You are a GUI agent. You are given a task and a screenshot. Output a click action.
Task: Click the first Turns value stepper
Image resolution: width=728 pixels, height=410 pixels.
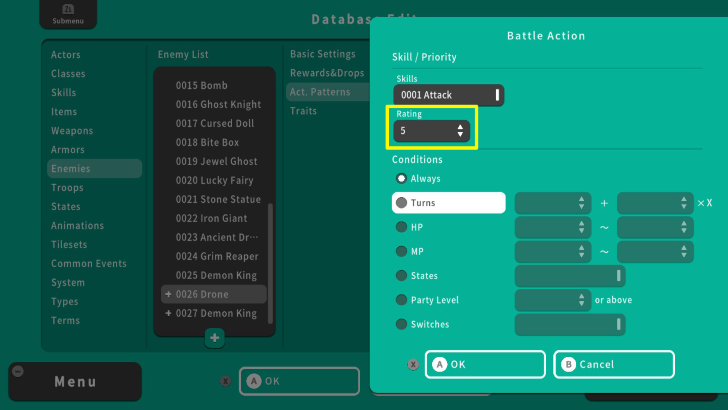(x=553, y=203)
